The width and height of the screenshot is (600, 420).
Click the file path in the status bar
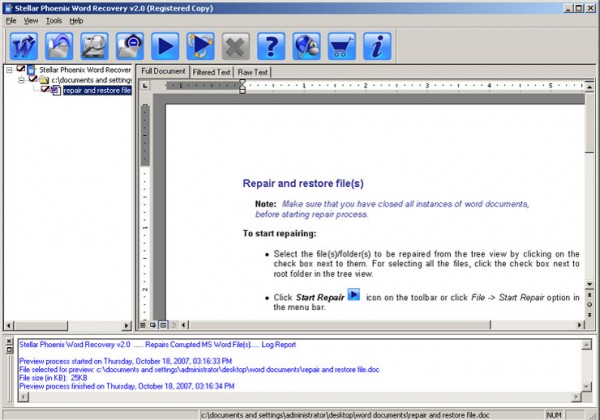345,415
